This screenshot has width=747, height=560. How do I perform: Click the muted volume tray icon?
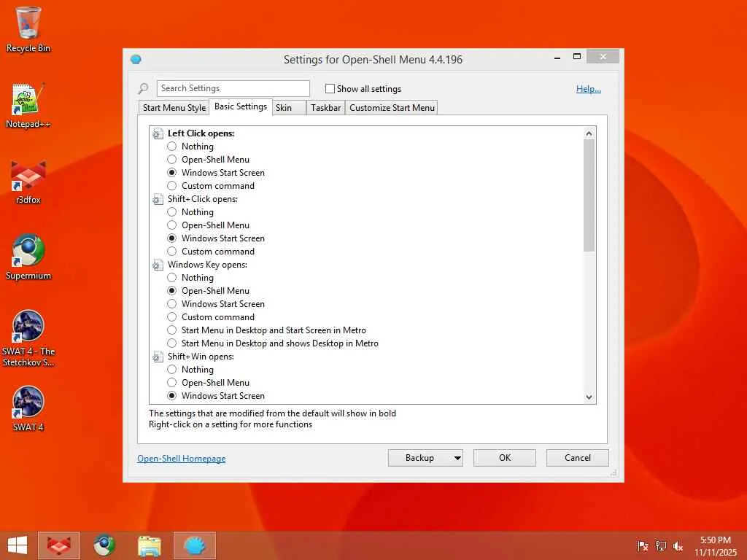(x=678, y=545)
